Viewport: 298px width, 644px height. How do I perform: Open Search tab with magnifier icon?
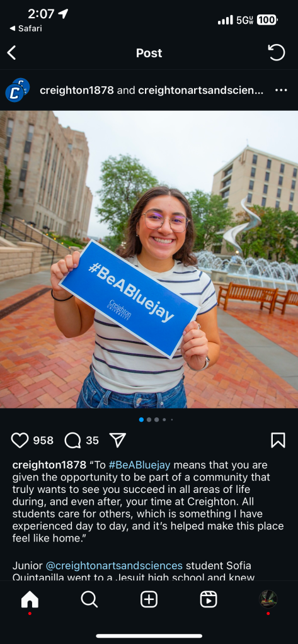89,600
